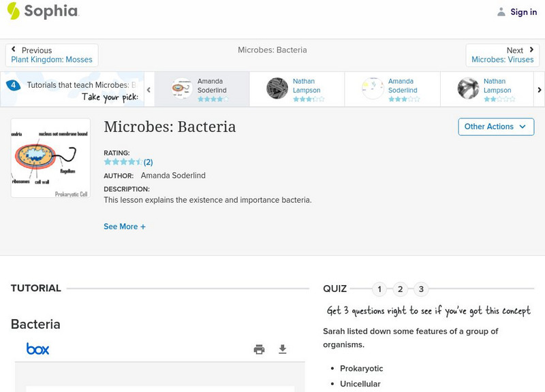Open the Other Actions dropdown
The width and height of the screenshot is (545, 392).
pos(495,127)
